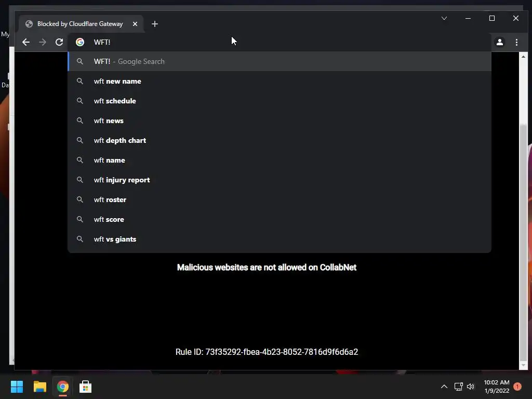Click search icon beside wft roster
This screenshot has height=399, width=532.
coord(79,199)
